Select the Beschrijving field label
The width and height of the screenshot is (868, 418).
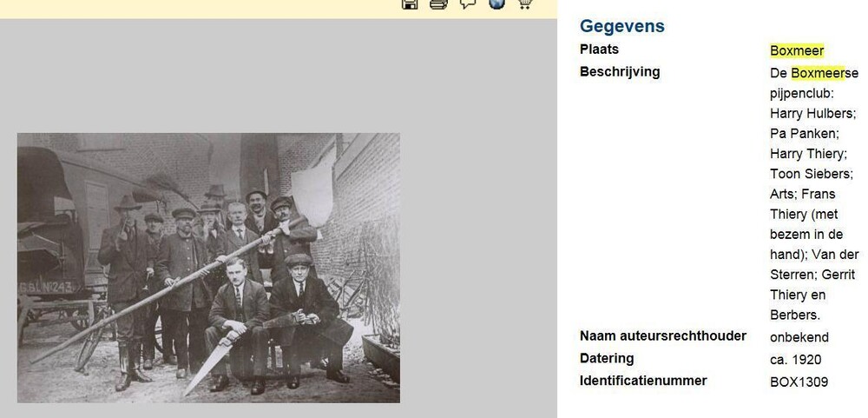pyautogui.click(x=620, y=72)
